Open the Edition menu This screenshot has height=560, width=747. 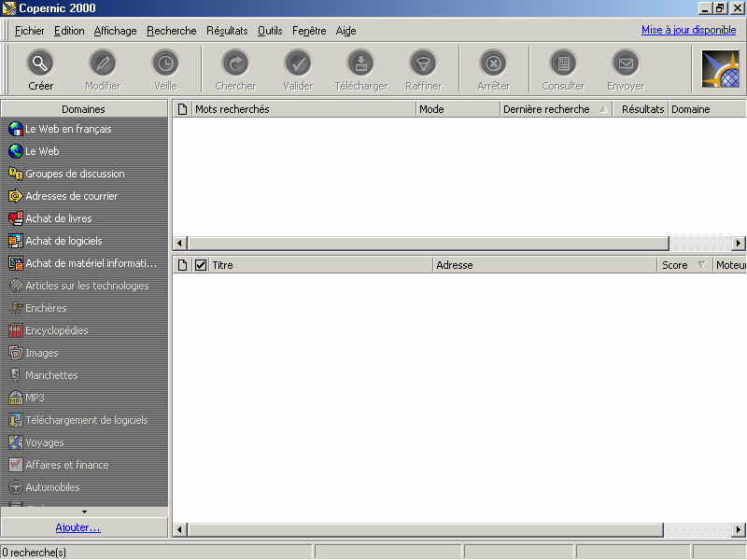[x=69, y=31]
